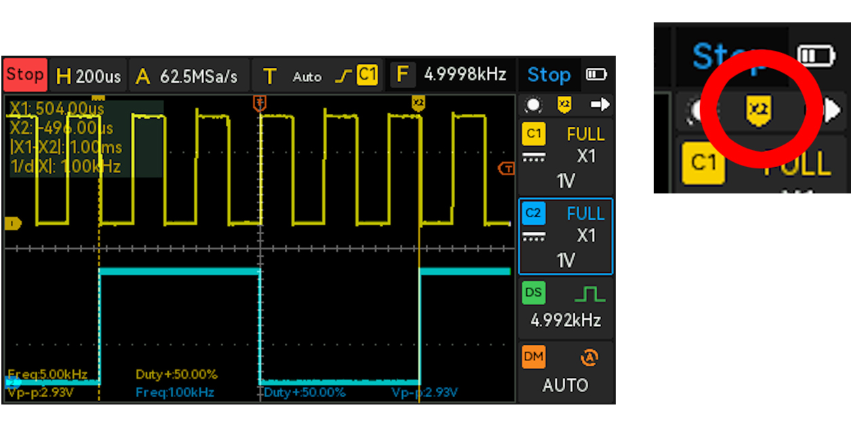Click the yellow Vp-p:2.93V measurement
This screenshot has width=868, height=431.
coord(40,392)
